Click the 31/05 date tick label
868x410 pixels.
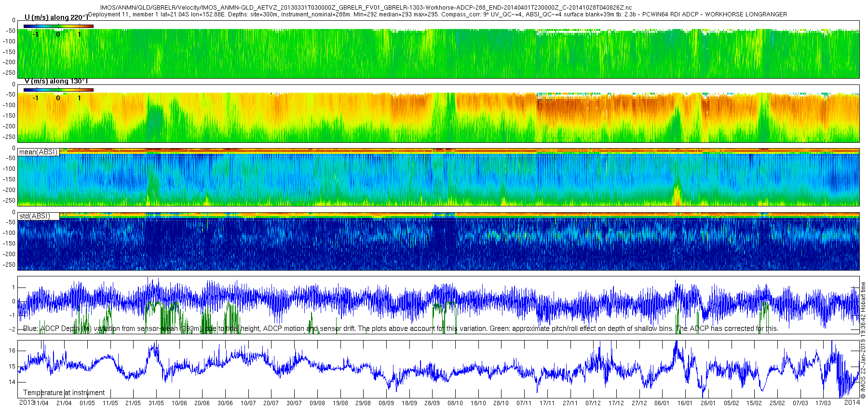(x=156, y=403)
